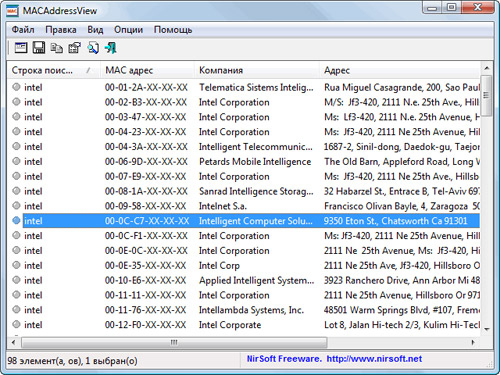Open the Правка menu
500x375 pixels.
pos(61,30)
